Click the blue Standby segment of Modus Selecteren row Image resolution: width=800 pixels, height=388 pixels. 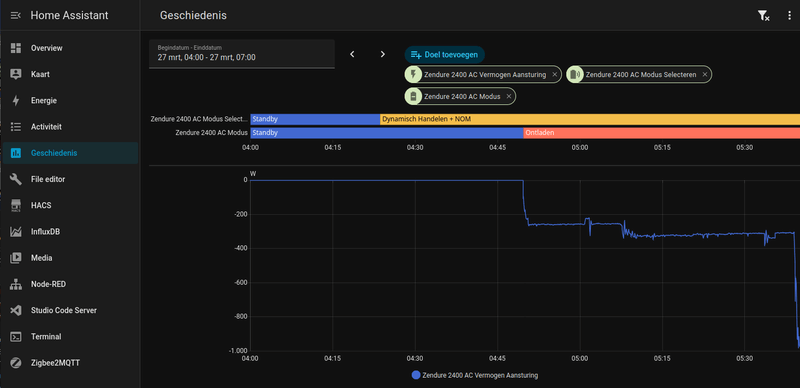coord(315,119)
